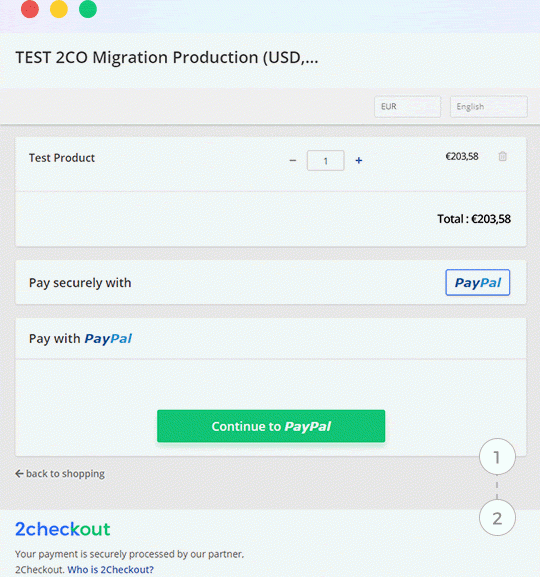Screen dimensions: 540x577
Task: Open the EUR currency dropdown
Action: [407, 107]
